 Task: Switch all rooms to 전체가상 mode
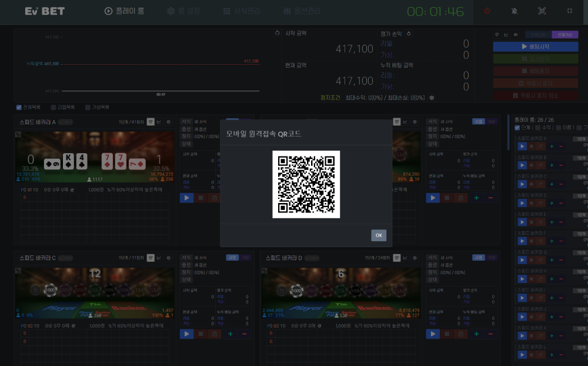tap(564, 35)
